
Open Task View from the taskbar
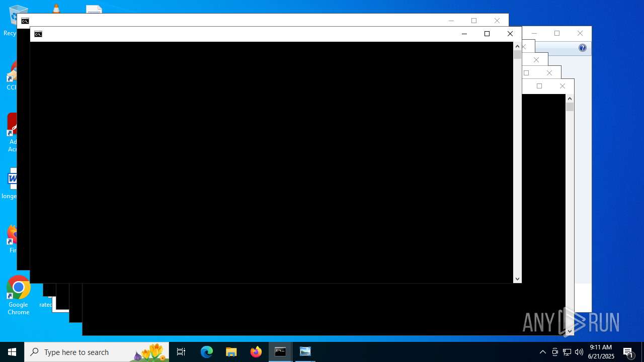pos(181,352)
